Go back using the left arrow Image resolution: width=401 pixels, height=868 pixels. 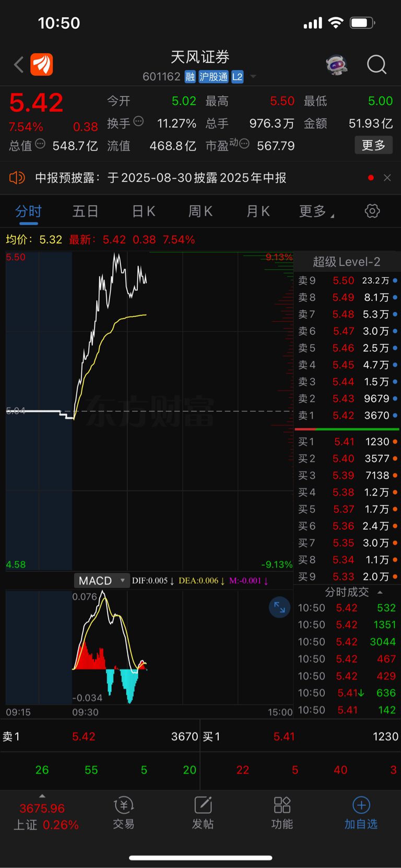19,65
